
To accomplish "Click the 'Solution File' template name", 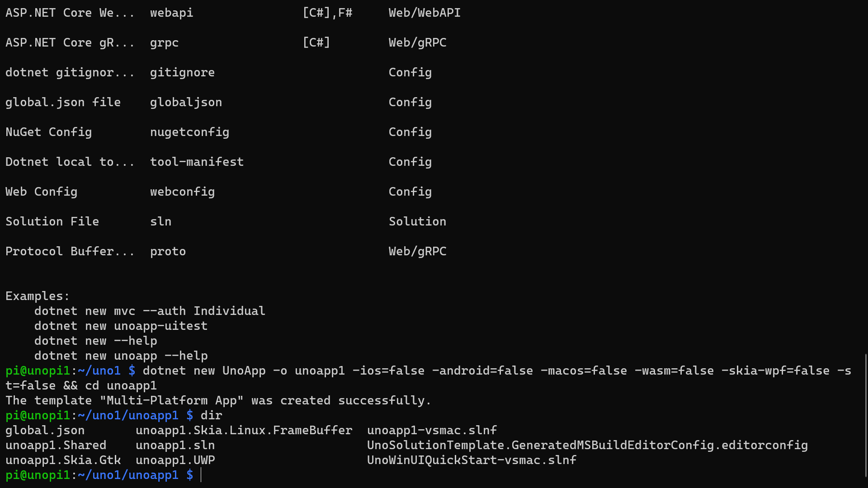I will [52, 221].
